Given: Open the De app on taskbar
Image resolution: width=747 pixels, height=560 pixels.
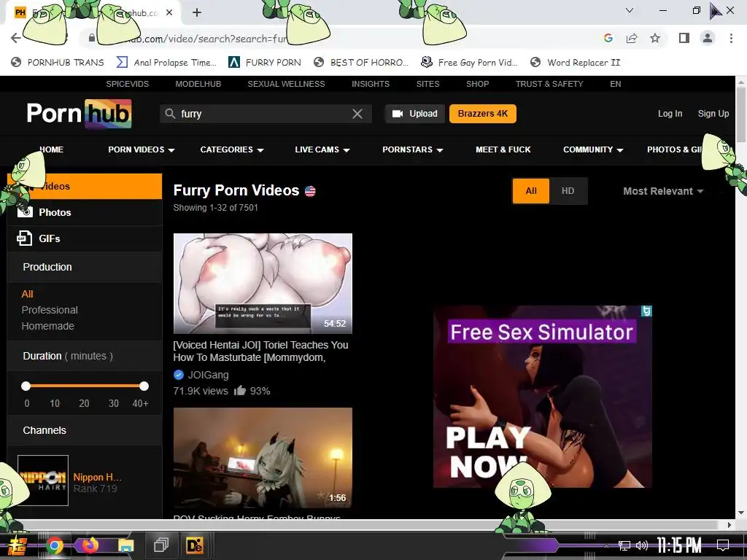Looking at the screenshot, I should [194, 545].
